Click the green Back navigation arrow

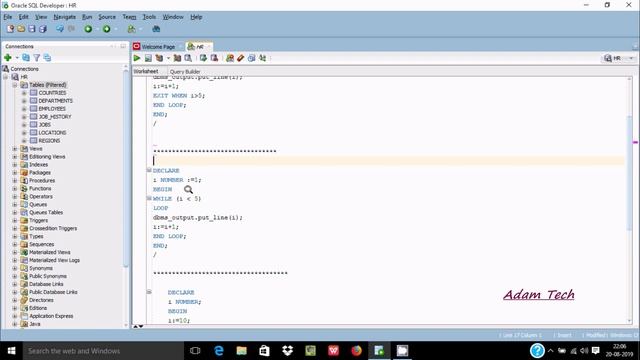[88, 29]
